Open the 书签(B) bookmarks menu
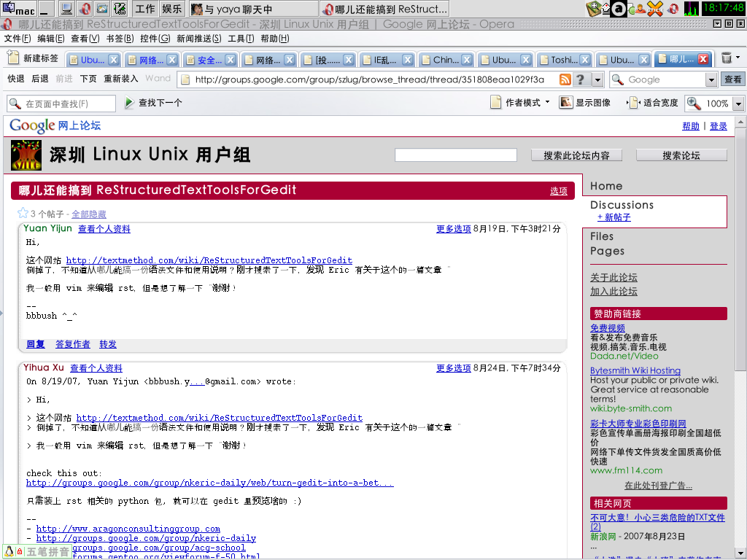 click(120, 39)
